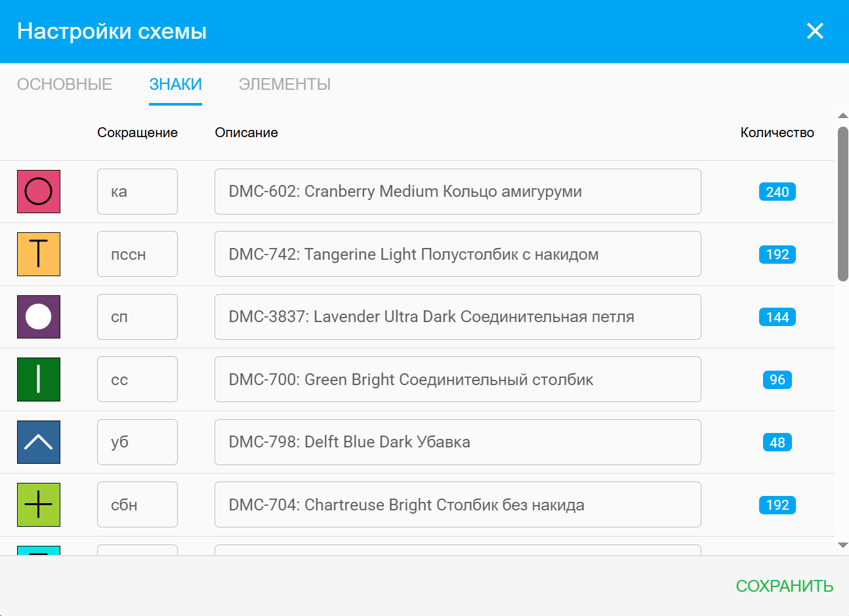Image resolution: width=849 pixels, height=616 pixels.
Task: Switch to the ОСНОВНЫЕ tab
Action: pyautogui.click(x=64, y=85)
